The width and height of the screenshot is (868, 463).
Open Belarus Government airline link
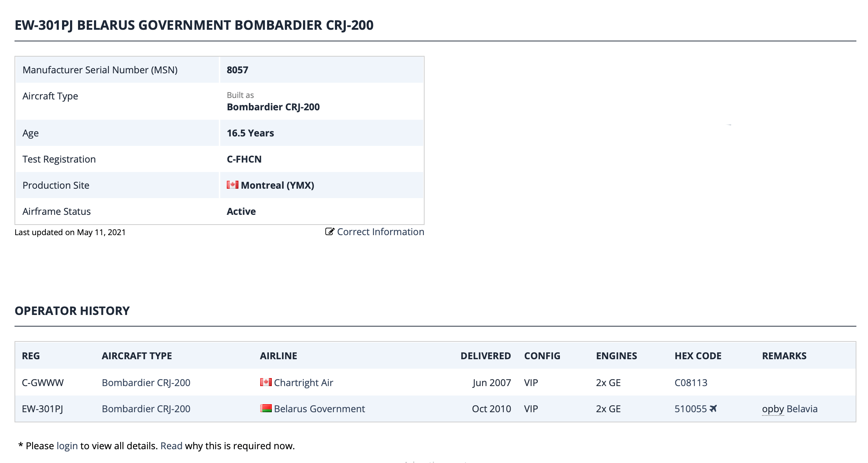click(x=319, y=409)
